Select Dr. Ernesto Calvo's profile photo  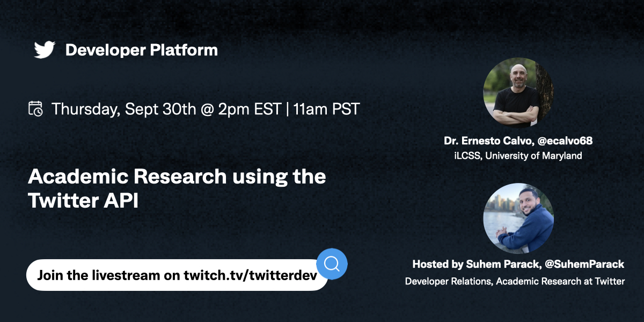pyautogui.click(x=518, y=92)
